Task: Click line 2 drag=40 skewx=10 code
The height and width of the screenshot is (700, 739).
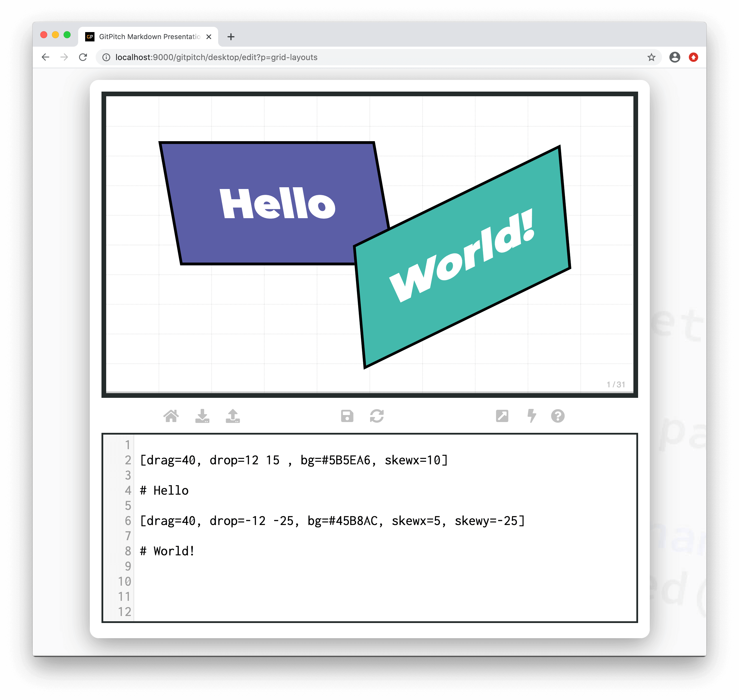Action: (294, 460)
